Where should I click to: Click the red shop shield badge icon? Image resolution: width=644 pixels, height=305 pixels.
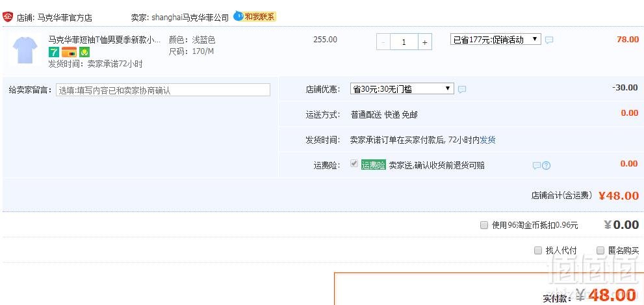(8, 17)
